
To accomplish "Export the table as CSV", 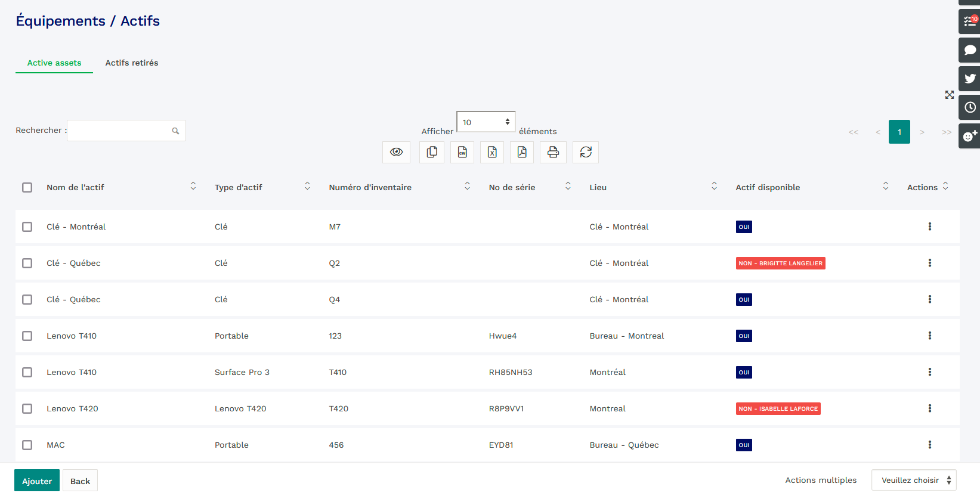I will pyautogui.click(x=462, y=153).
